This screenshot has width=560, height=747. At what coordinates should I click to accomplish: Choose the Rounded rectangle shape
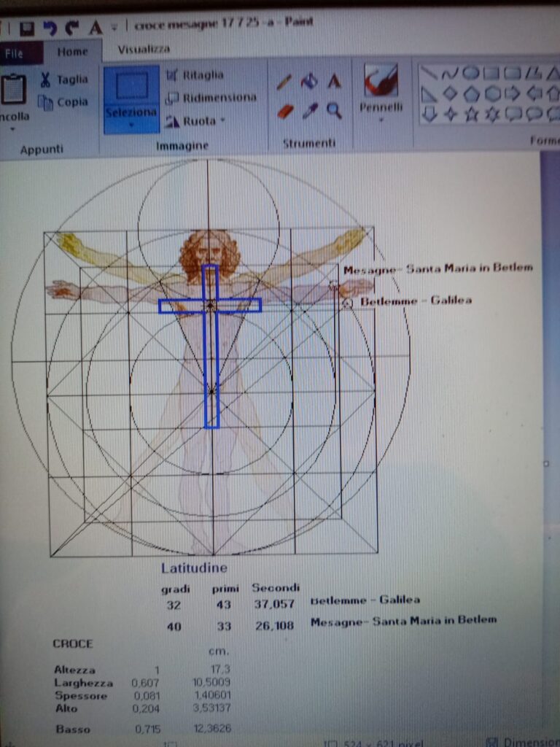[512, 72]
